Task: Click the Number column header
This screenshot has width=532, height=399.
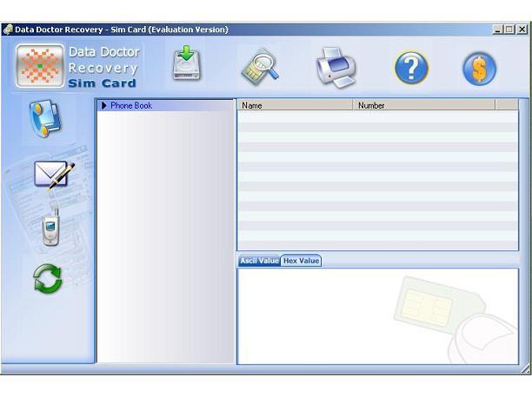Action: [x=424, y=105]
